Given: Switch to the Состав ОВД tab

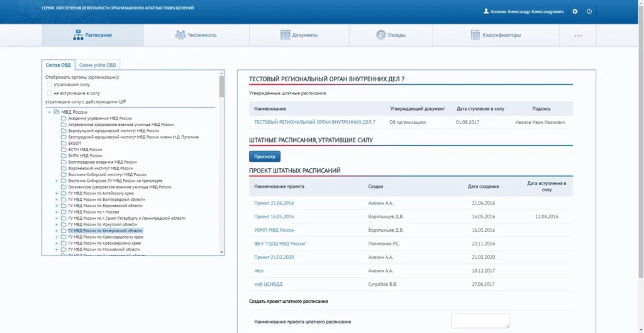Looking at the screenshot, I should (x=58, y=65).
